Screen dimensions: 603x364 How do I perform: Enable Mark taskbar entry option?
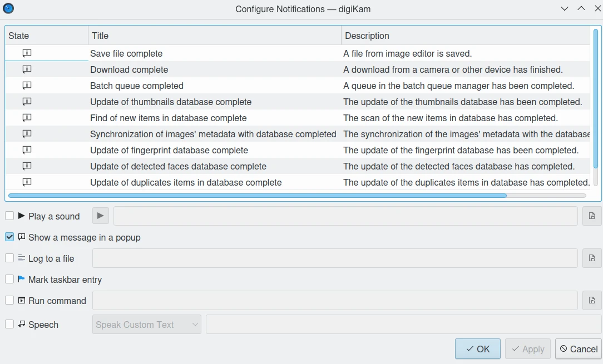point(9,280)
